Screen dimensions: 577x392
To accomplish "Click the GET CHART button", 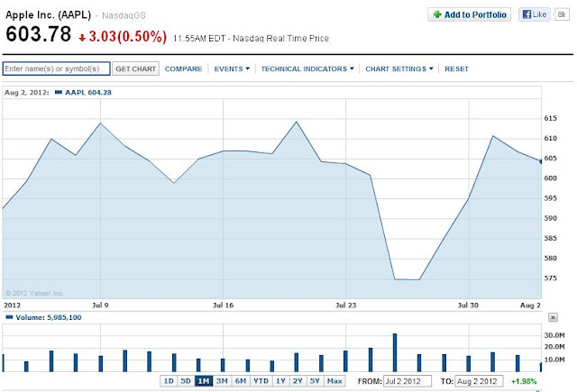I will [x=136, y=68].
